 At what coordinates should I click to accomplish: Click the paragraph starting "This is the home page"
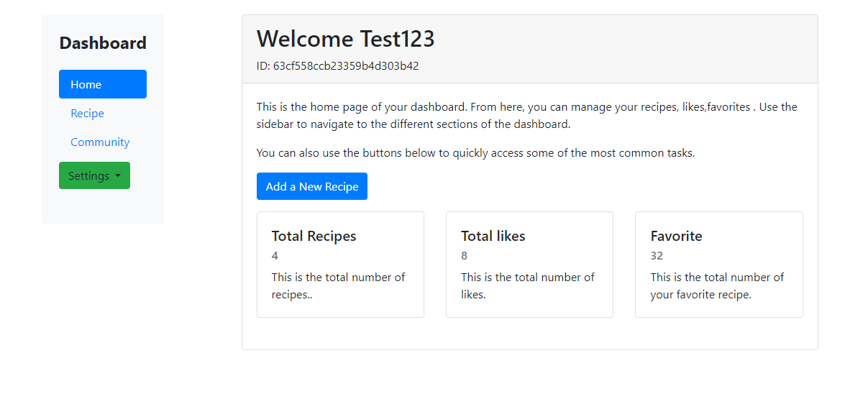[x=527, y=115]
